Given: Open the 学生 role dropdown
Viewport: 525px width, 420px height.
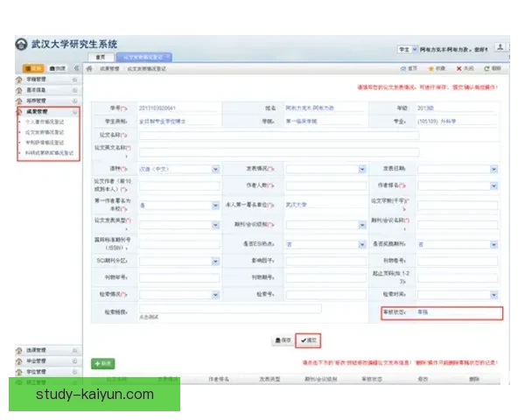Looking at the screenshot, I should click(x=408, y=50).
